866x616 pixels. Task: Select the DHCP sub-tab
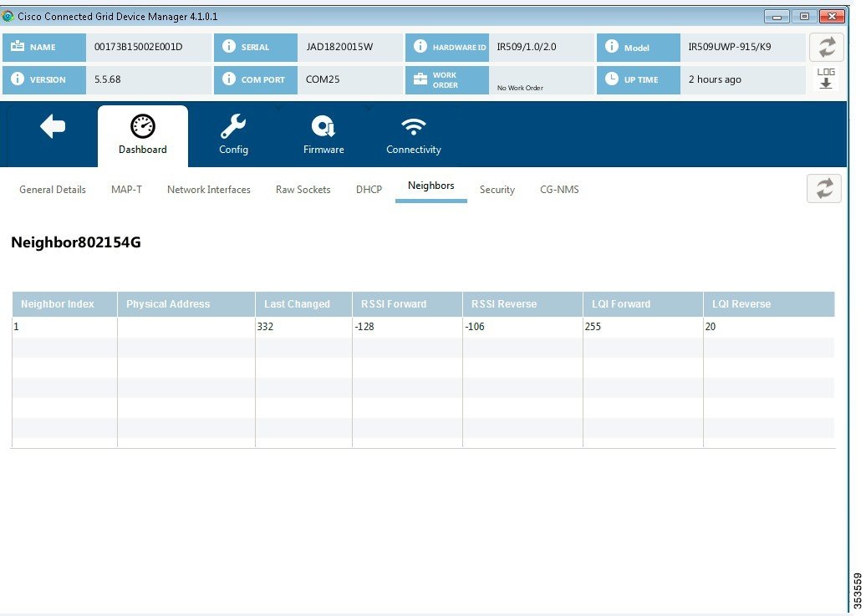[x=369, y=190]
